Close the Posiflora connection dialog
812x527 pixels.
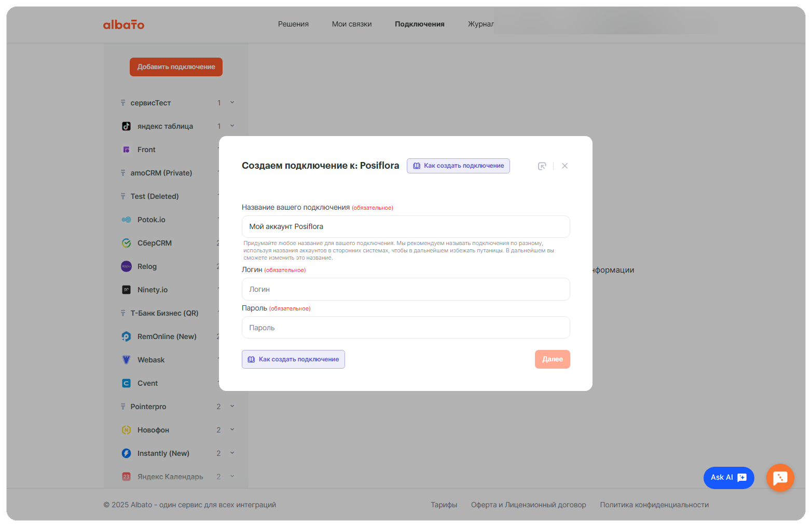coord(565,166)
